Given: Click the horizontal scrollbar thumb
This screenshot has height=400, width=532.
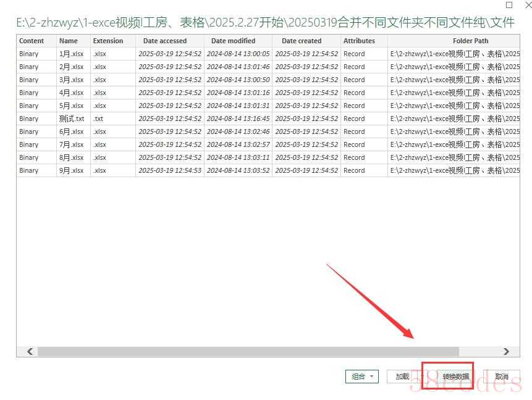Looking at the screenshot, I should [247, 351].
